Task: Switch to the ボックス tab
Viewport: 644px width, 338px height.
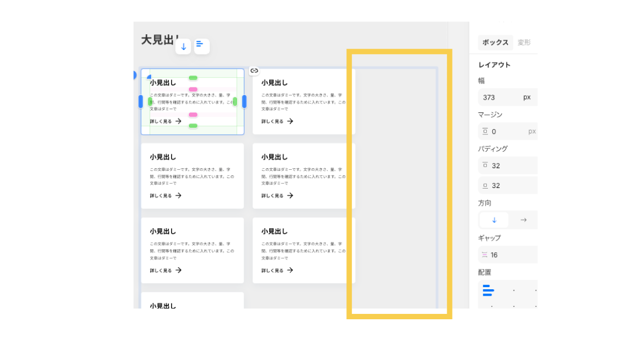Action: pos(495,43)
